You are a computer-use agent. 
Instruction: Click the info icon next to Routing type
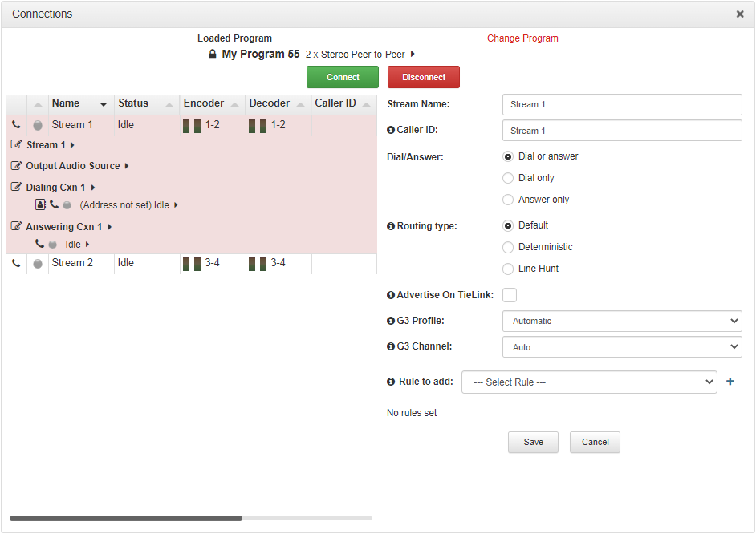(391, 226)
